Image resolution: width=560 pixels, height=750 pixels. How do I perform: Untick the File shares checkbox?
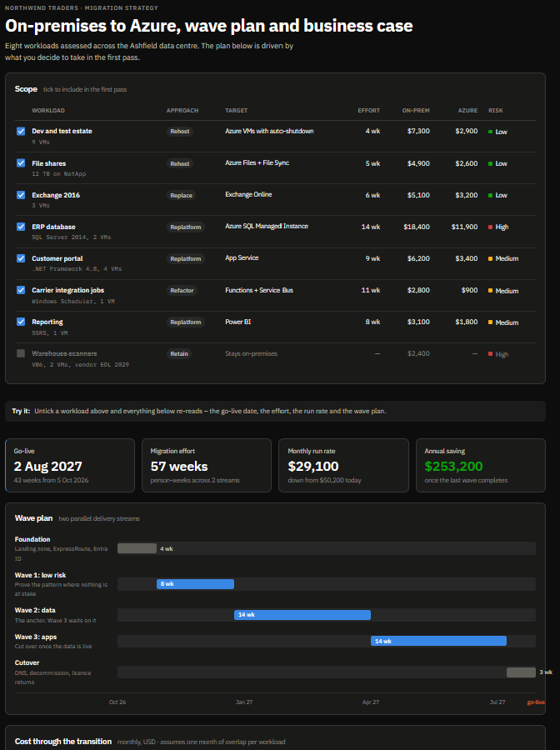[21, 163]
